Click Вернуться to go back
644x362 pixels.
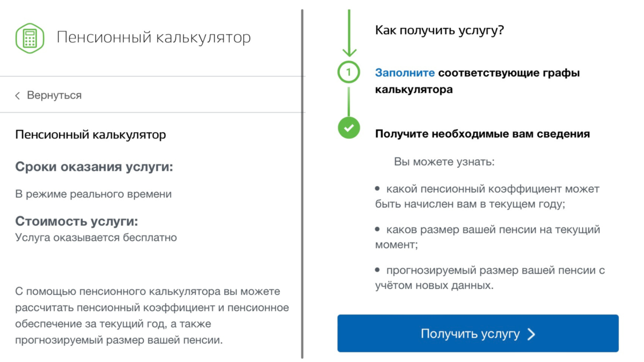pyautogui.click(x=55, y=95)
